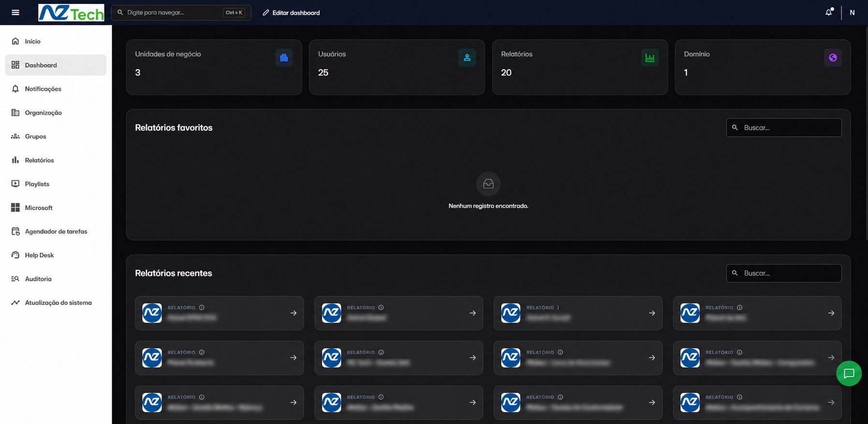Toggle the hamburger sidebar menu
Image resolution: width=868 pixels, height=424 pixels.
tap(15, 13)
